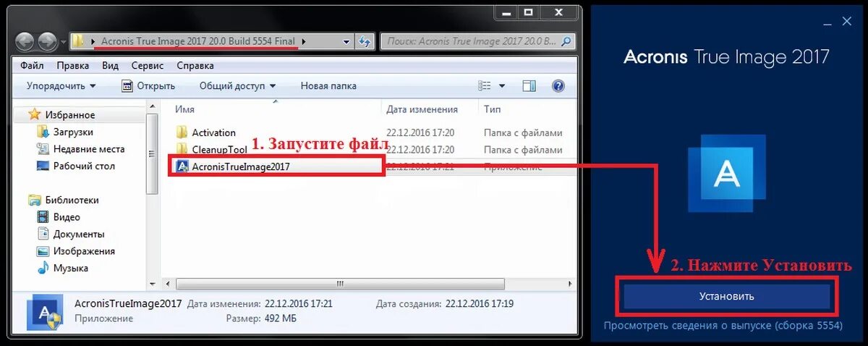Click the large Acronis icon in details pane

[44, 313]
